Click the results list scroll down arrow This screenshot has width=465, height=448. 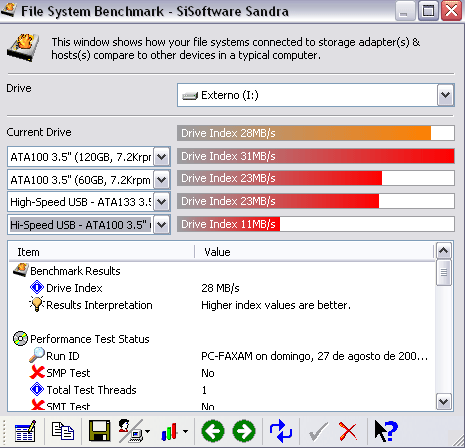coord(444,401)
